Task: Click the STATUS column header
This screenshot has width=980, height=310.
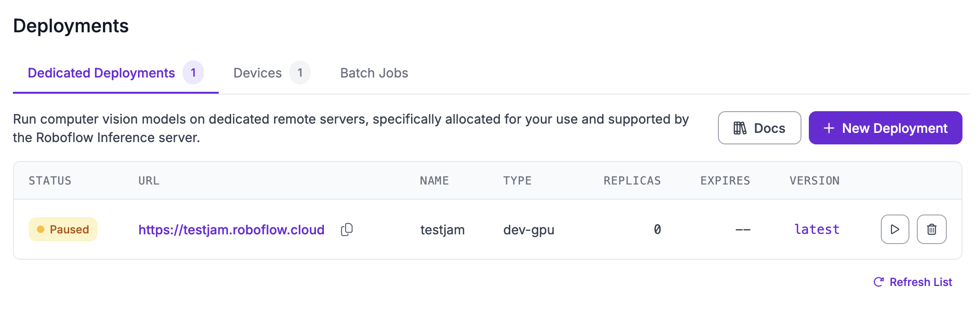Action: click(50, 181)
